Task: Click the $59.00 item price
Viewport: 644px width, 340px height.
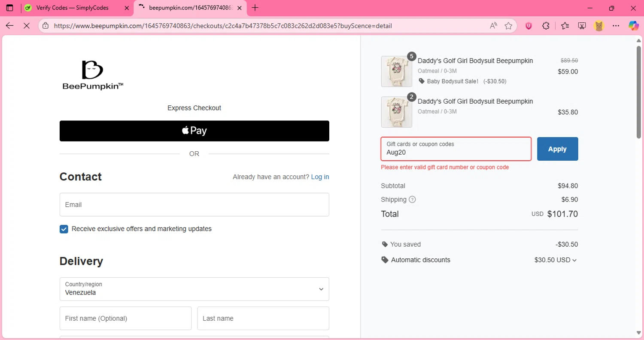Action: [568, 72]
